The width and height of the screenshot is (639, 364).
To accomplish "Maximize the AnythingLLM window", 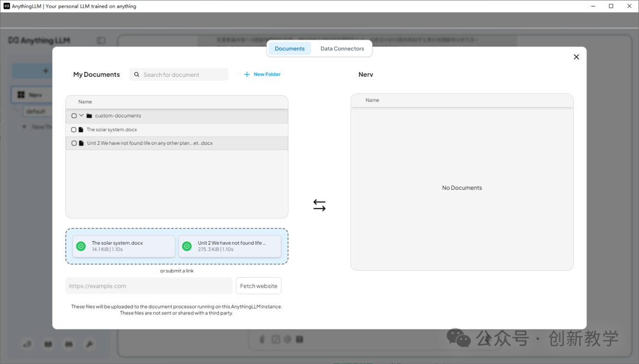I will tap(611, 6).
